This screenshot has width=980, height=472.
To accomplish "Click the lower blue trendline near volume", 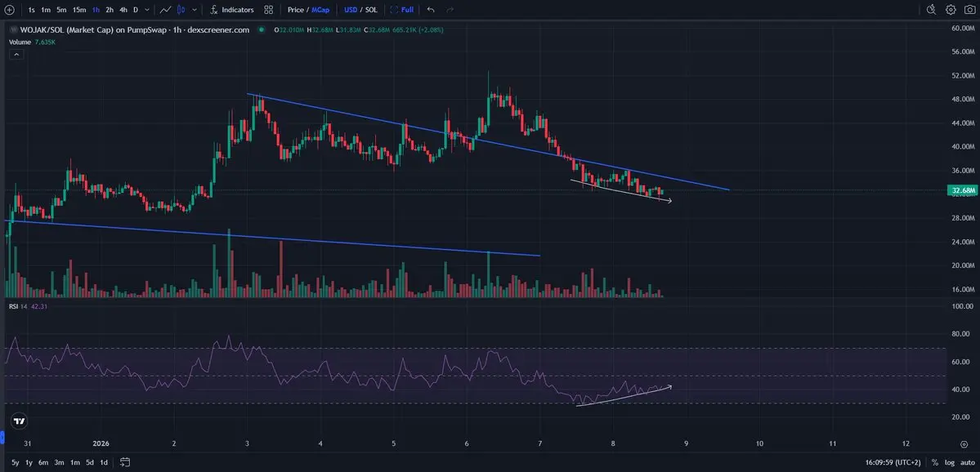I will click(x=272, y=238).
